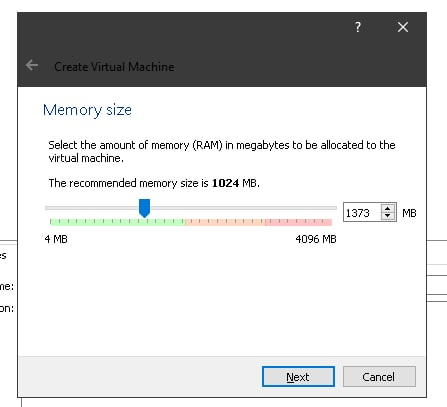Click the orange zone of the memory scale
This screenshot has height=407, width=447.
[x=225, y=222]
